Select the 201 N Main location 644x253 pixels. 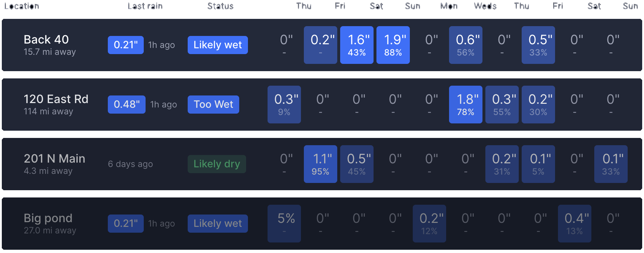54,159
